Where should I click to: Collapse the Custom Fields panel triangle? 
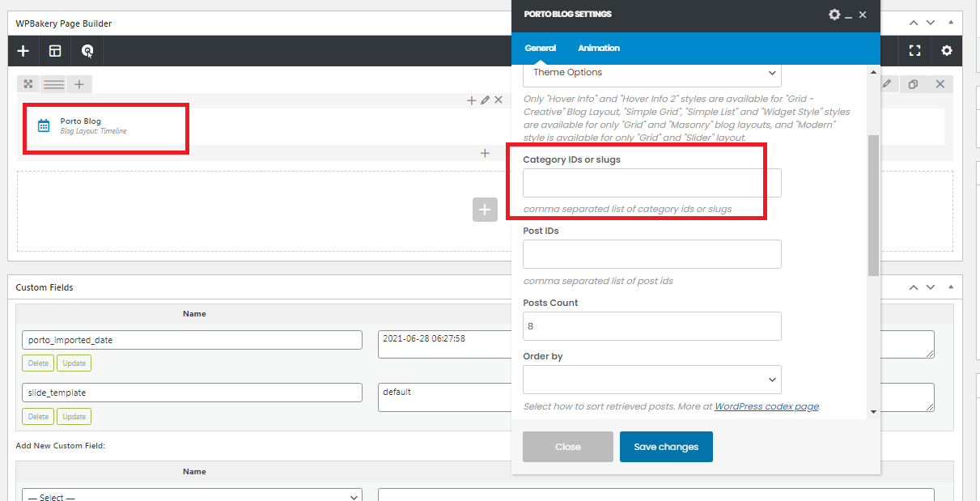click(x=950, y=287)
